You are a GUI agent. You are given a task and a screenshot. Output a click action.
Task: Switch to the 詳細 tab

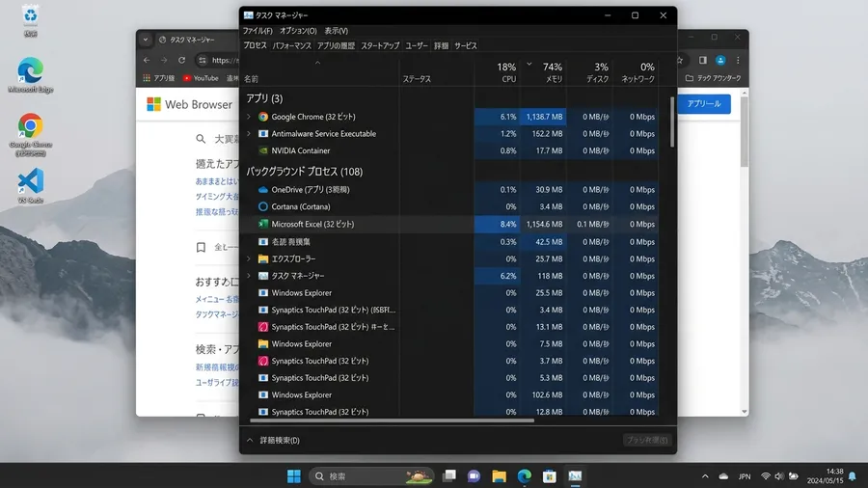click(x=441, y=46)
